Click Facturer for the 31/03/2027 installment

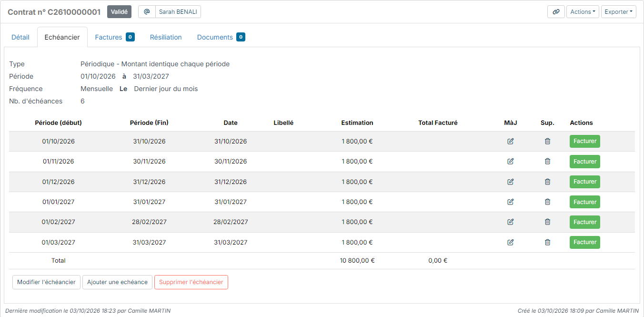point(585,242)
